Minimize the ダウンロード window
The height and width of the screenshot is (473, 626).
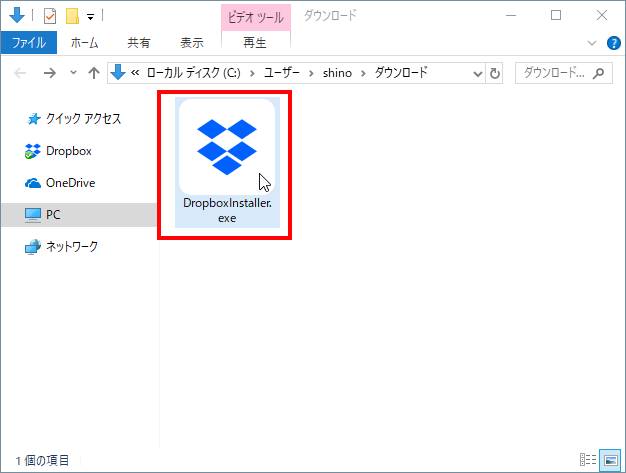(x=511, y=16)
